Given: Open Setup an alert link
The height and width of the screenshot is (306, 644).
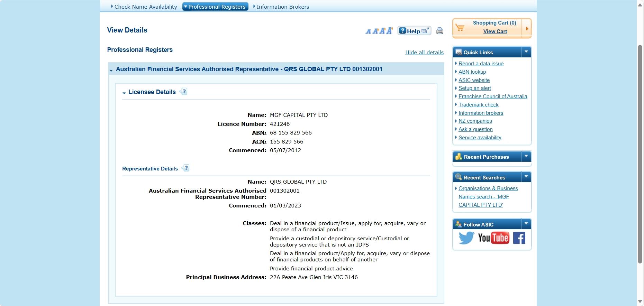Looking at the screenshot, I should tap(474, 88).
